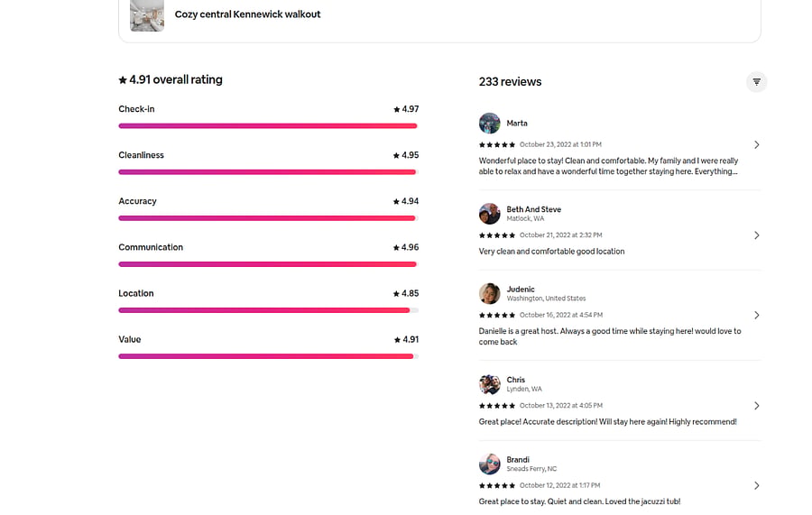The height and width of the screenshot is (515, 812).
Task: Open Cozy central Kennewick walkout listing title
Action: pyautogui.click(x=247, y=14)
